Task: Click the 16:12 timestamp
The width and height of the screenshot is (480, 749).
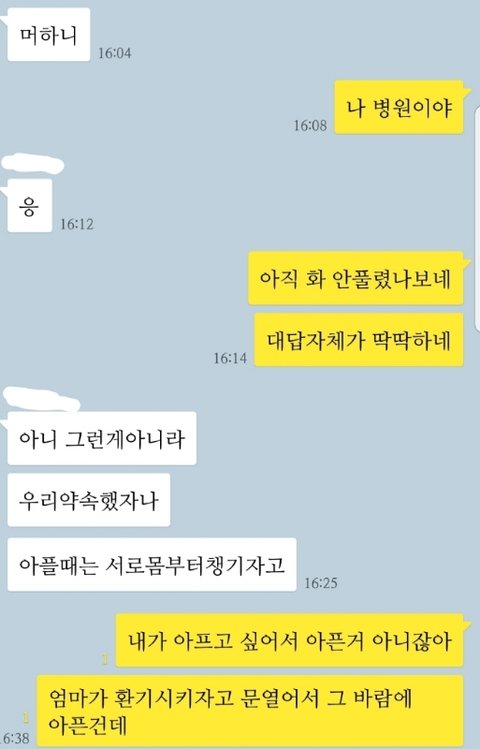Action: 77,224
